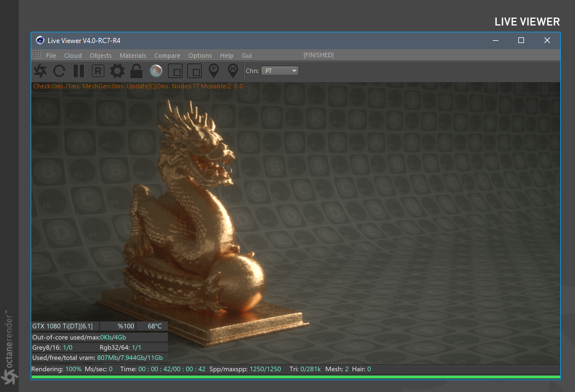
Task: Expand the Options menu
Action: 200,56
